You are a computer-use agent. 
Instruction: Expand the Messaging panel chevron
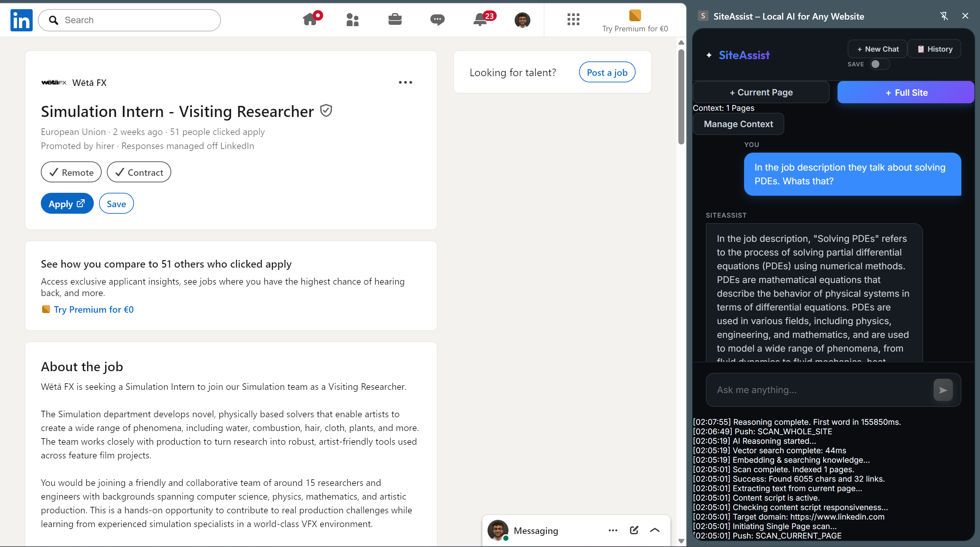(x=655, y=530)
